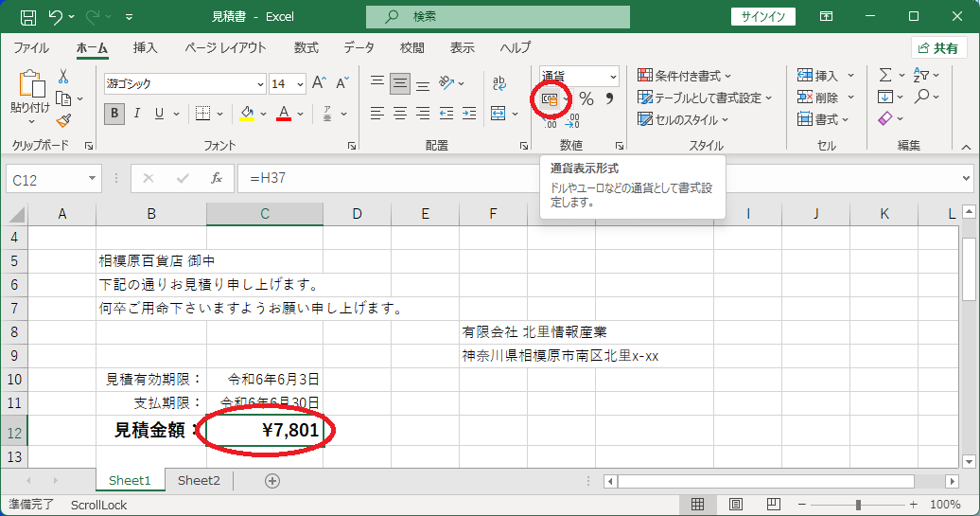Switch to the Formulas (数式) tab

coord(306,48)
